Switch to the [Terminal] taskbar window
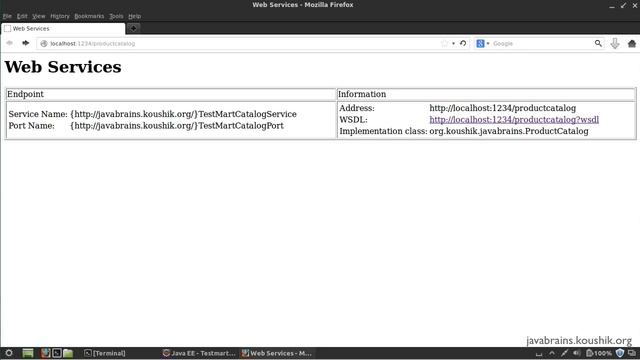The image size is (640, 360). click(x=105, y=353)
